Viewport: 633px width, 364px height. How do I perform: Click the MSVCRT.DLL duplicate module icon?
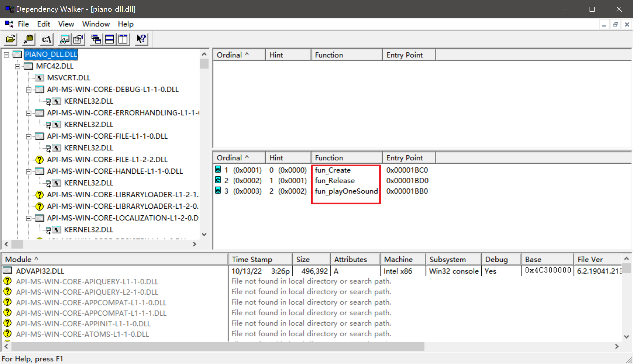pos(39,78)
